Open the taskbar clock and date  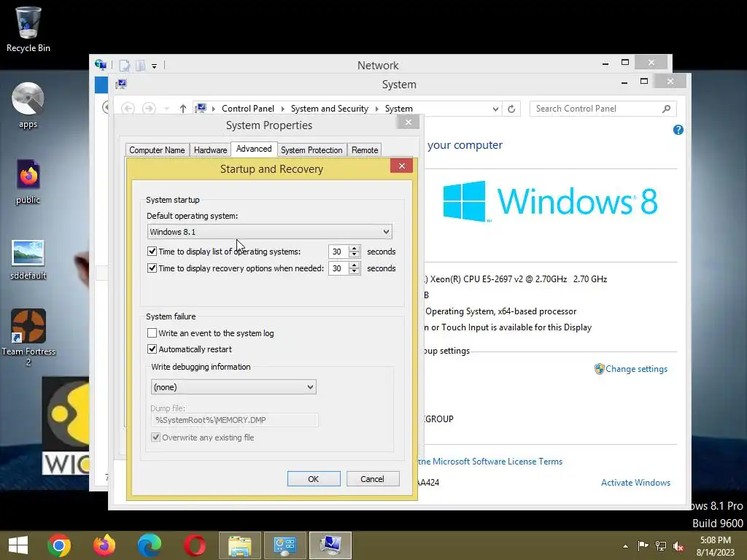click(x=715, y=546)
